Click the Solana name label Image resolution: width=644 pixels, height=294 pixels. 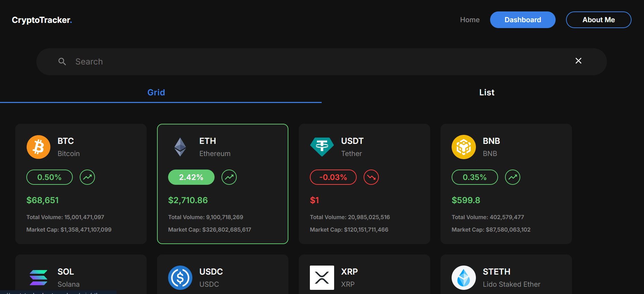coord(69,284)
